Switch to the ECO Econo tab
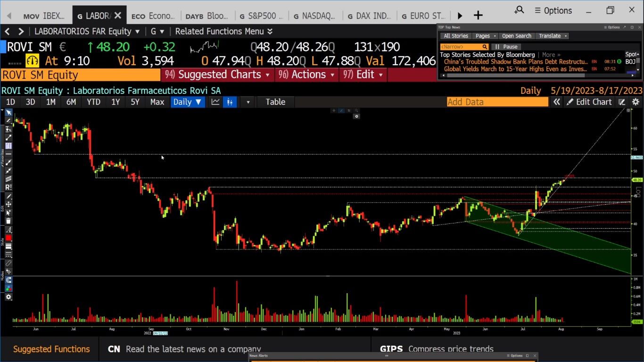 [x=153, y=16]
